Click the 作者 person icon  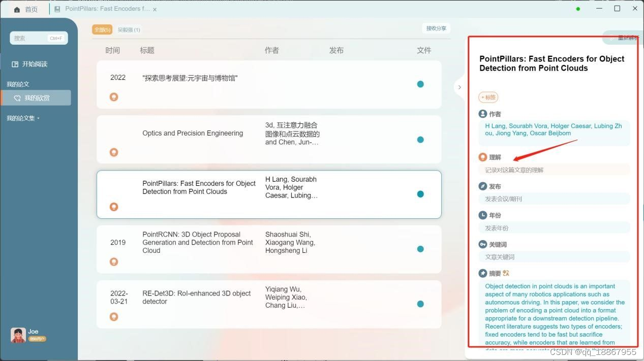click(x=483, y=114)
